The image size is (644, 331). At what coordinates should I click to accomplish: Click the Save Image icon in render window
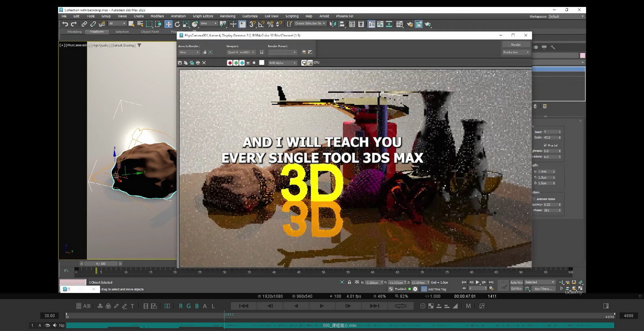click(x=180, y=63)
